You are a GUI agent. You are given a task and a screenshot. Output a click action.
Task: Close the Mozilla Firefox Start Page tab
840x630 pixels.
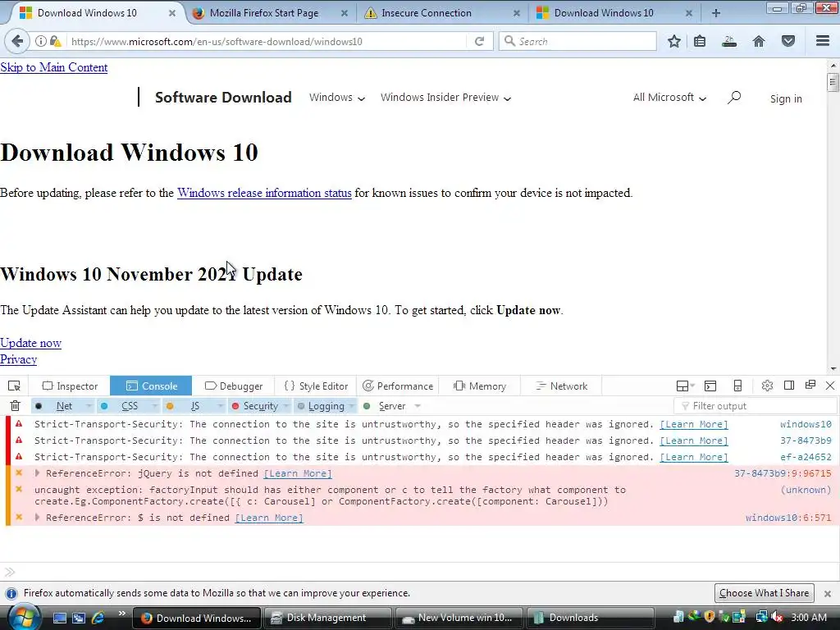[345, 13]
